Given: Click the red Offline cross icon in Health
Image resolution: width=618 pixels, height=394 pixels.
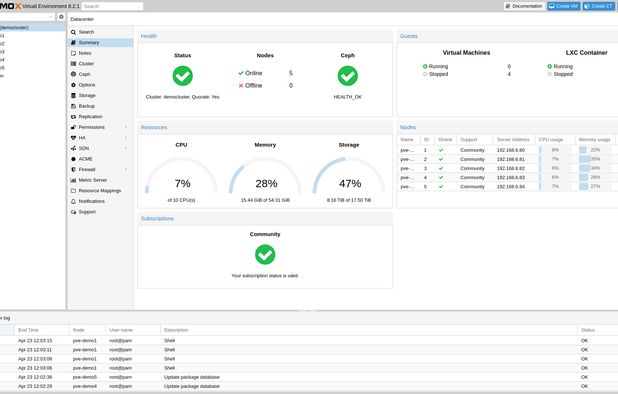Looking at the screenshot, I should 241,85.
